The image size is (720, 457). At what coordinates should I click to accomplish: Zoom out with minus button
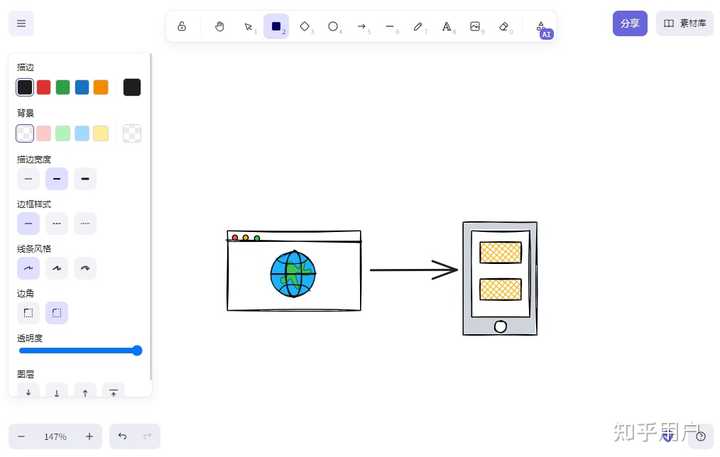click(21, 436)
